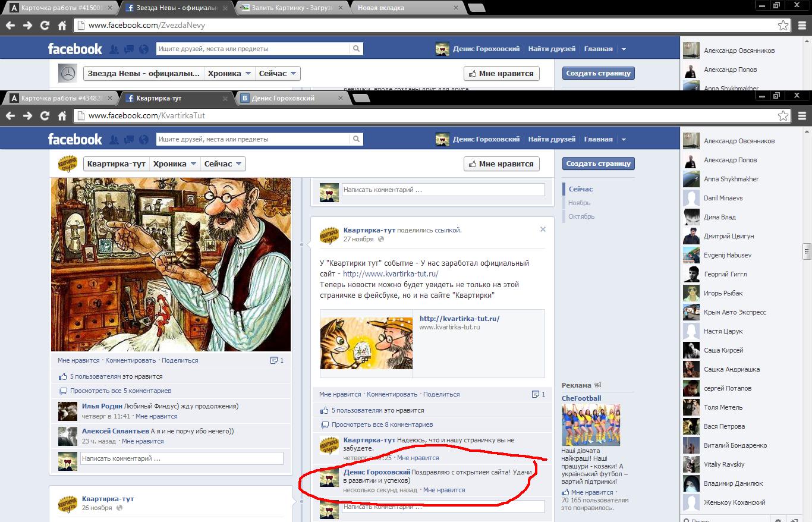812x522 pixels.
Task: Close the 27 ноября post with X
Action: pyautogui.click(x=543, y=229)
